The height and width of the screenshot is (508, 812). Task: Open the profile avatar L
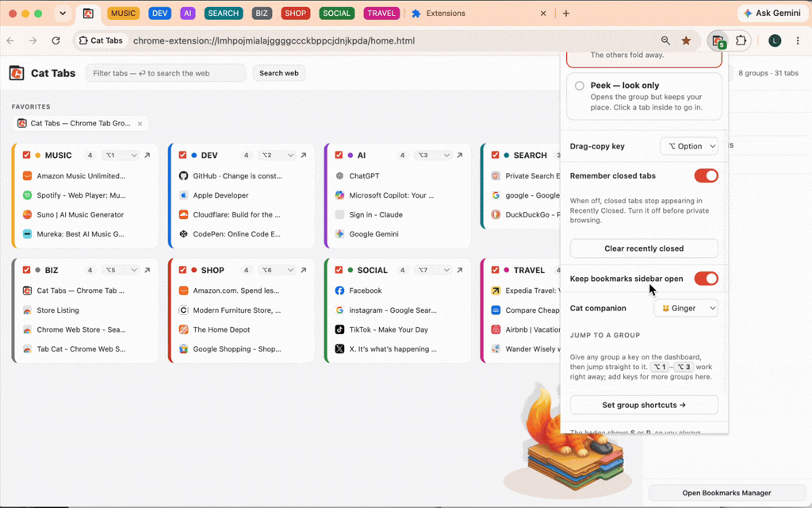click(x=775, y=40)
